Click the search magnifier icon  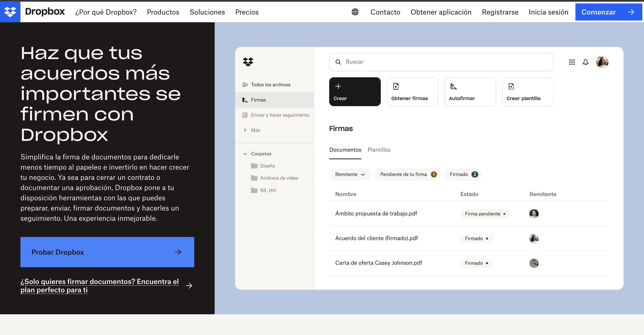tap(338, 62)
